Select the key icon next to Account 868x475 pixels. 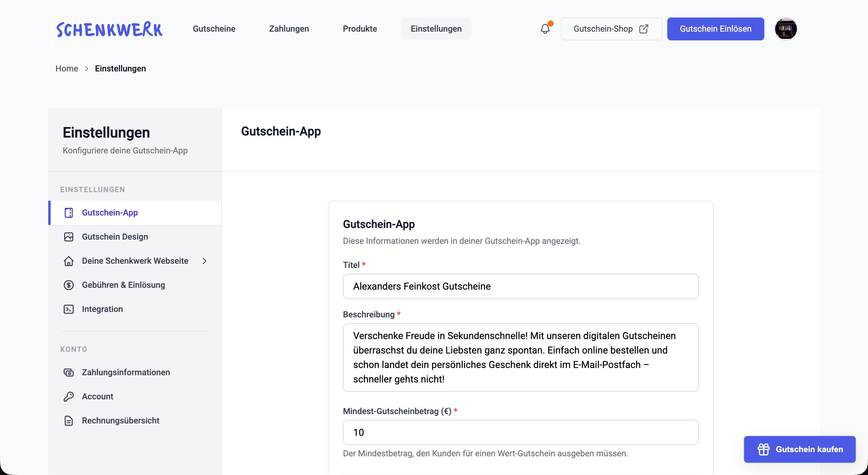[69, 397]
